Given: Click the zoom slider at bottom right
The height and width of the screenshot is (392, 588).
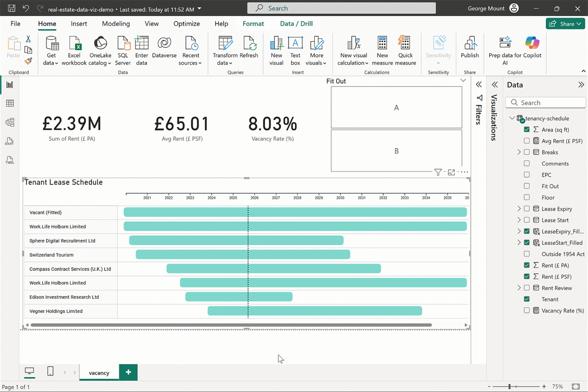Looking at the screenshot, I should (510, 387).
